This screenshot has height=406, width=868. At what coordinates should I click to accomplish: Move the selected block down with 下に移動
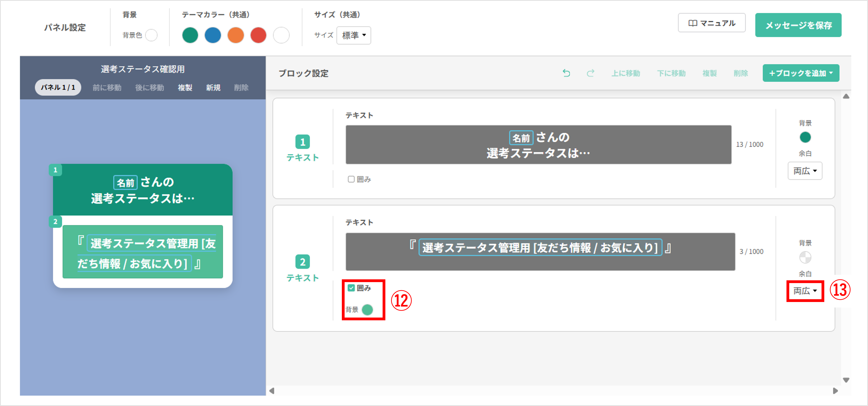671,73
